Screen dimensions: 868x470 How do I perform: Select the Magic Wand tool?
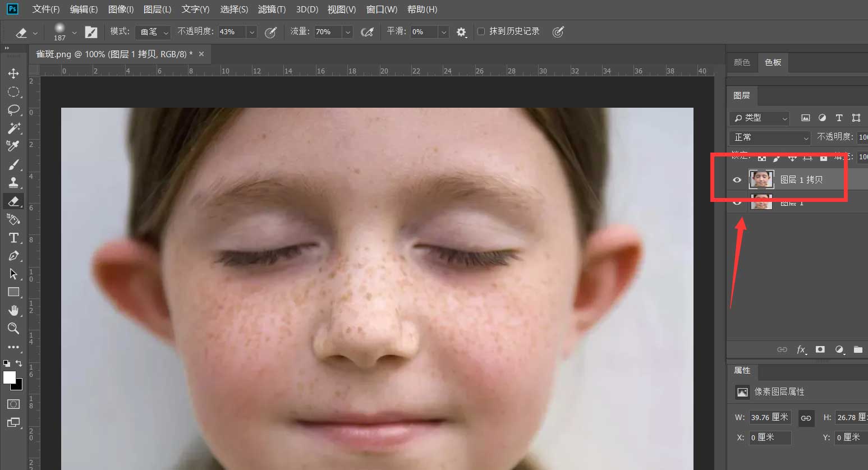(13, 128)
